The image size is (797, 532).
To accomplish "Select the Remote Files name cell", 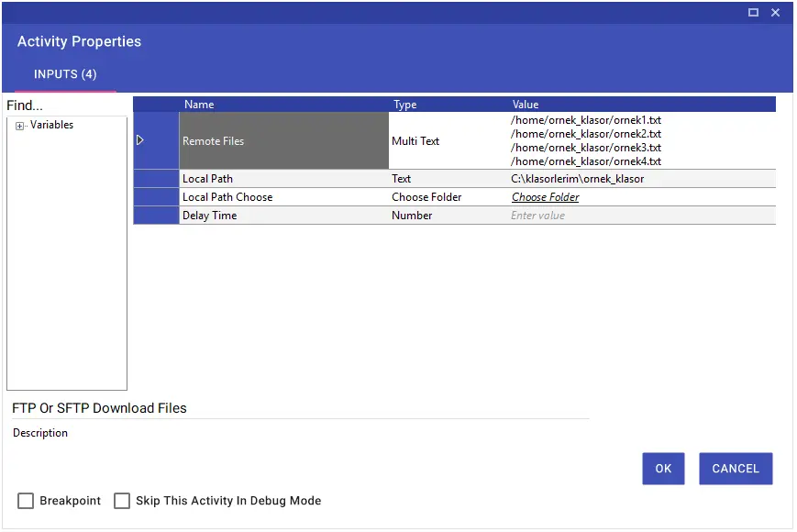I will coord(283,140).
